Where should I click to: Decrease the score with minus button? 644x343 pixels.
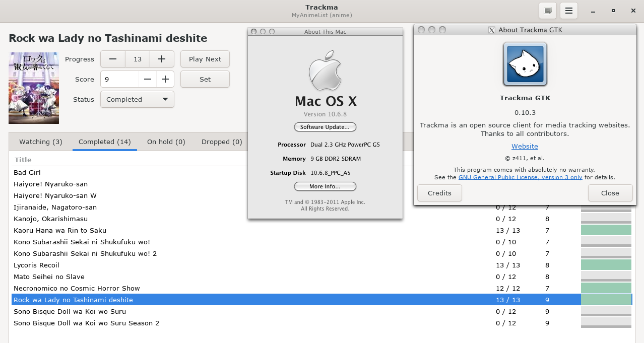pos(147,79)
